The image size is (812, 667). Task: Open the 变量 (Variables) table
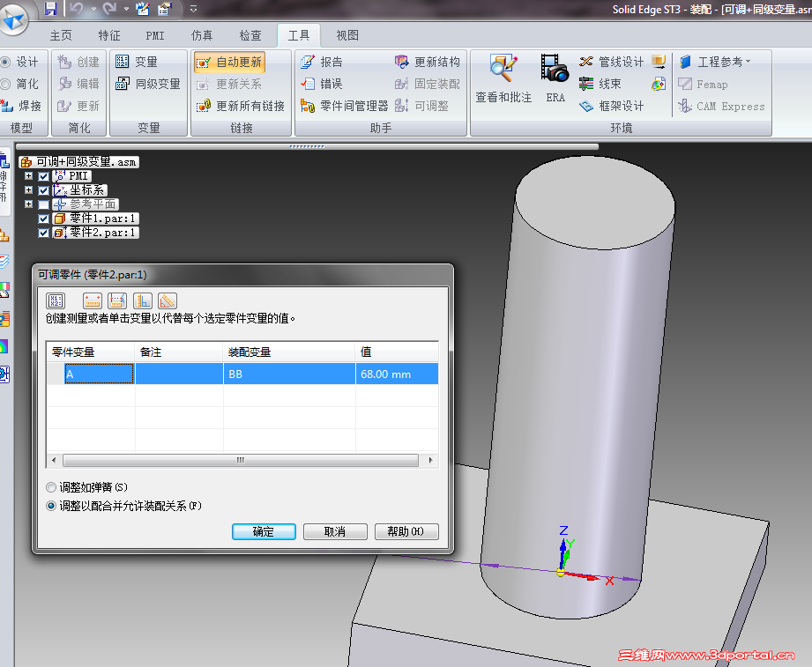point(136,62)
